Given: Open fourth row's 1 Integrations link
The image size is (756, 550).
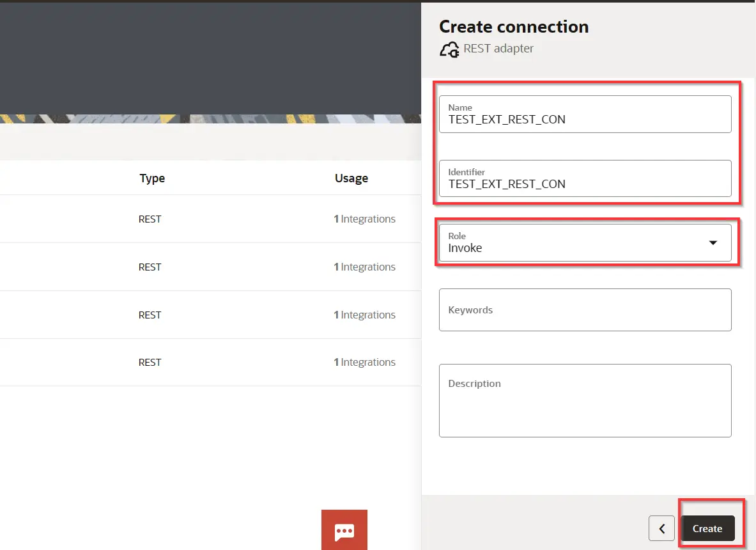Looking at the screenshot, I should click(x=365, y=362).
